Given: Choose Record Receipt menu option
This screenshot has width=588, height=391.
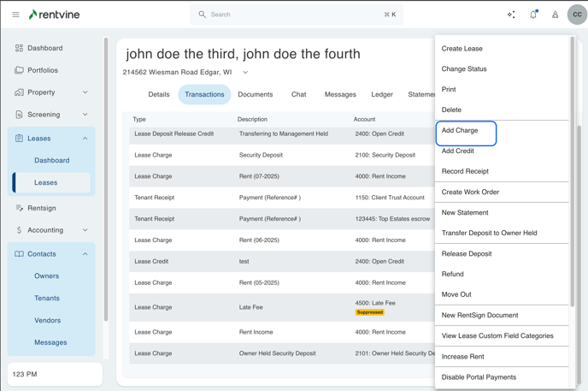Looking at the screenshot, I should coord(465,171).
